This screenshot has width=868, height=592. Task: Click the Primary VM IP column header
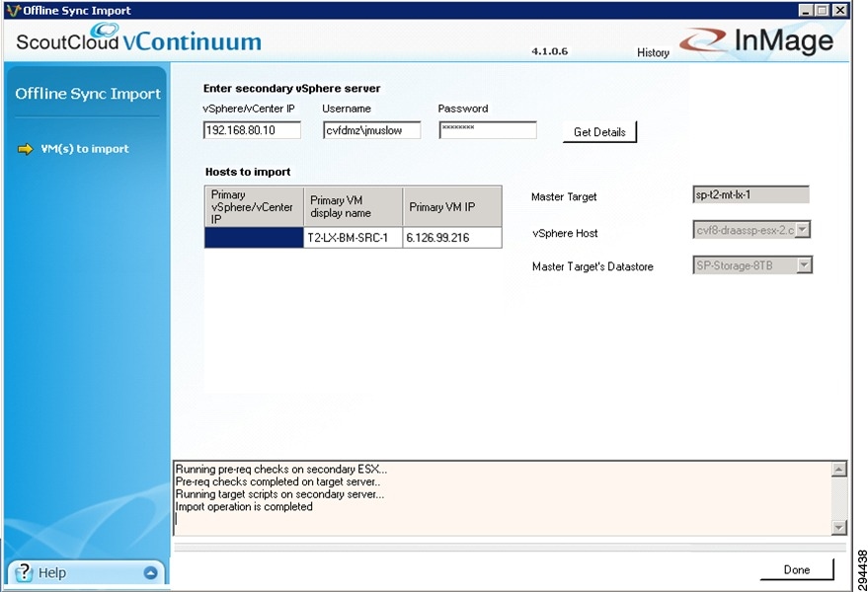click(452, 206)
